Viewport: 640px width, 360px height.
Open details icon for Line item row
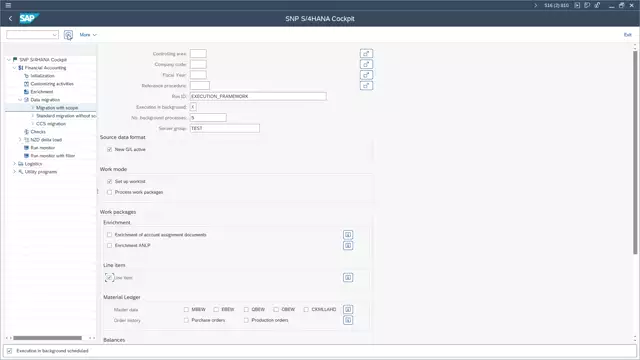348,278
